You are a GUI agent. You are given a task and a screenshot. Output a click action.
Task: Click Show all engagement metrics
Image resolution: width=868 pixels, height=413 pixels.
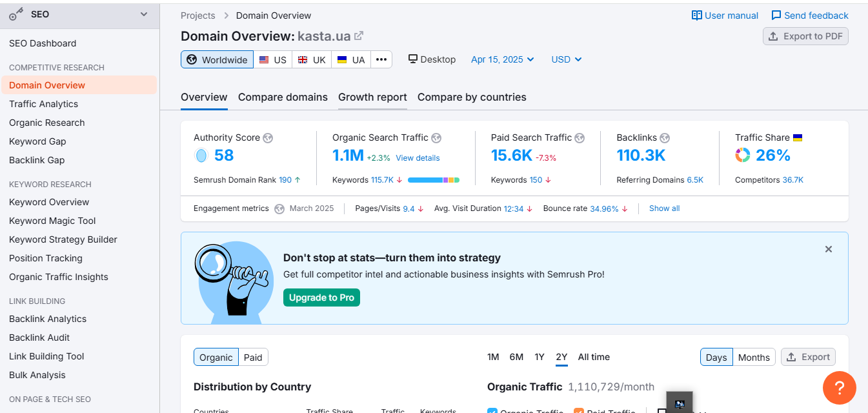tap(664, 208)
